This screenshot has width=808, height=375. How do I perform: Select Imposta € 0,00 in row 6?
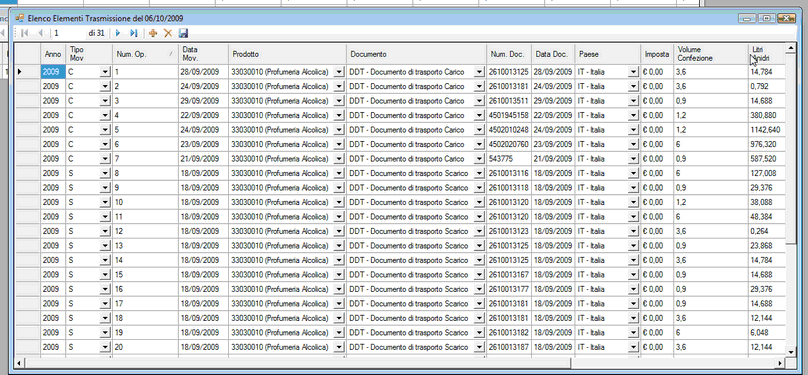(656, 144)
